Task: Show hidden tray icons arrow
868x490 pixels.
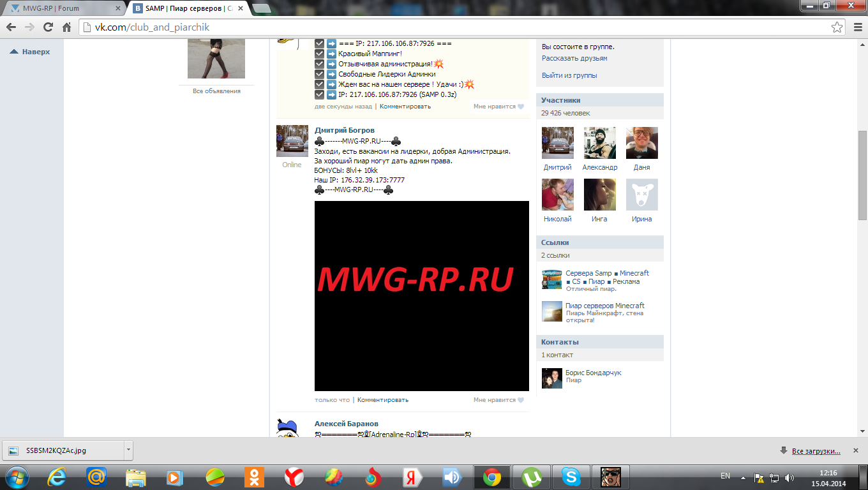Action: tap(742, 477)
